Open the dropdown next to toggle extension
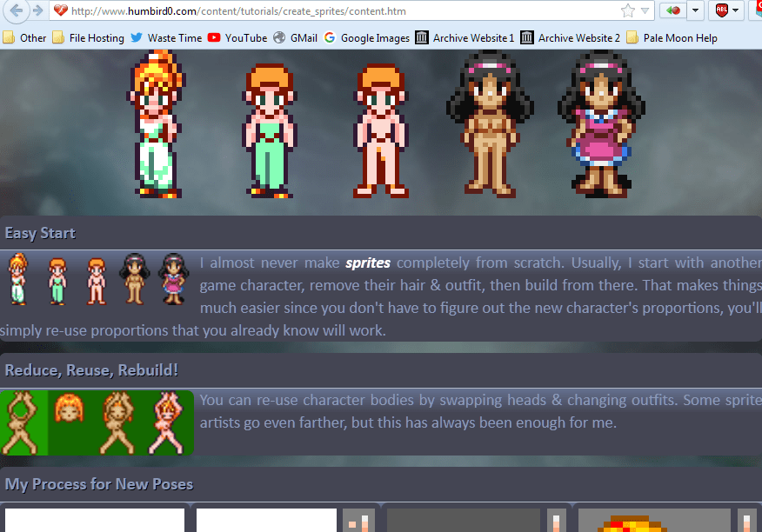The width and height of the screenshot is (762, 532). tap(695, 10)
